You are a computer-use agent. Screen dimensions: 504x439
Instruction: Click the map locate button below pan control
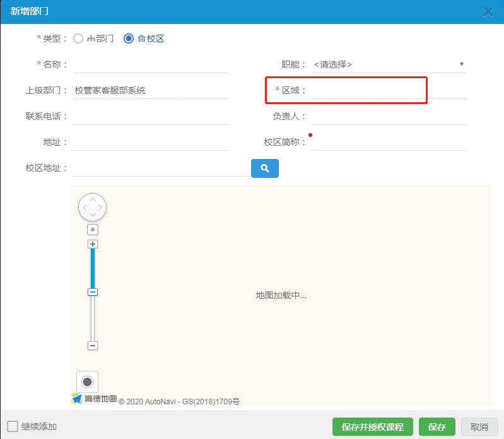tap(93, 230)
